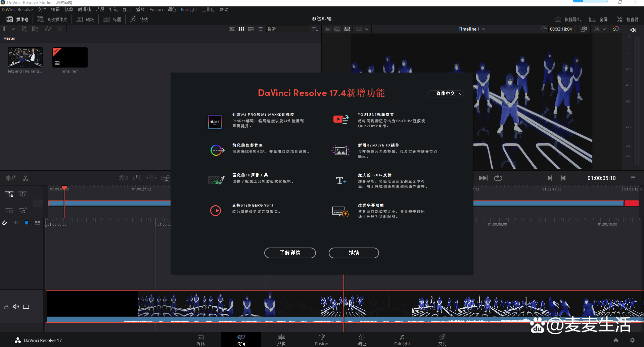Click the video only edit icon
The width and height of the screenshot is (644, 347).
9,210
